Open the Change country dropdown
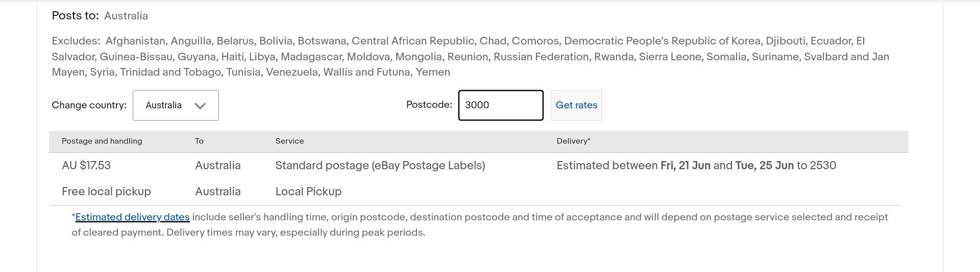980x272 pixels. point(175,105)
